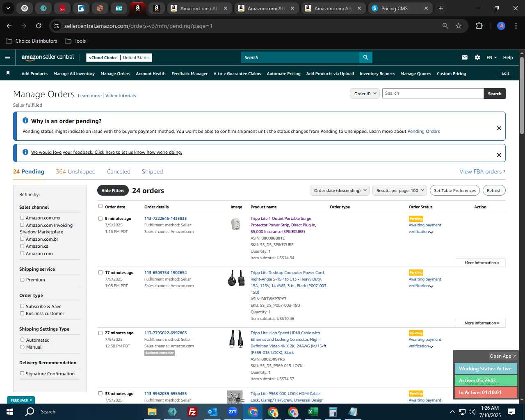Open the Chrome profile avatar
525x420 pixels.
[501, 26]
